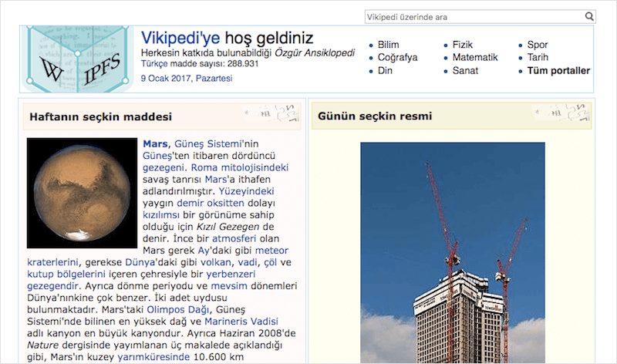The width and height of the screenshot is (617, 364).
Task: Click the Wikipedia IPFS cube logo
Action: [78, 59]
